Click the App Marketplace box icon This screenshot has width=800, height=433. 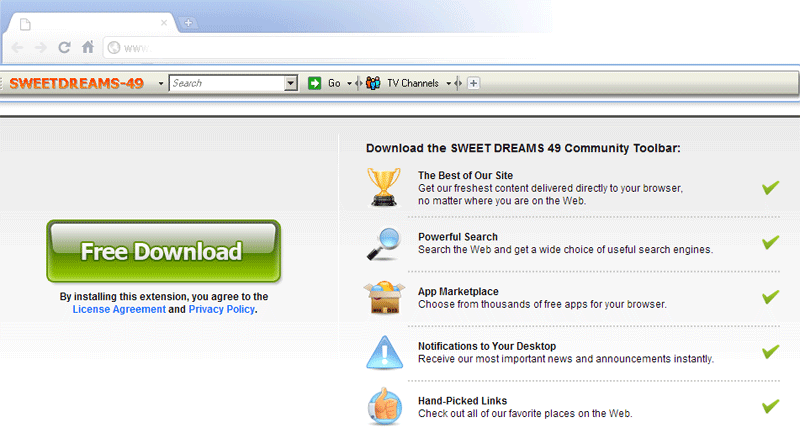(384, 297)
